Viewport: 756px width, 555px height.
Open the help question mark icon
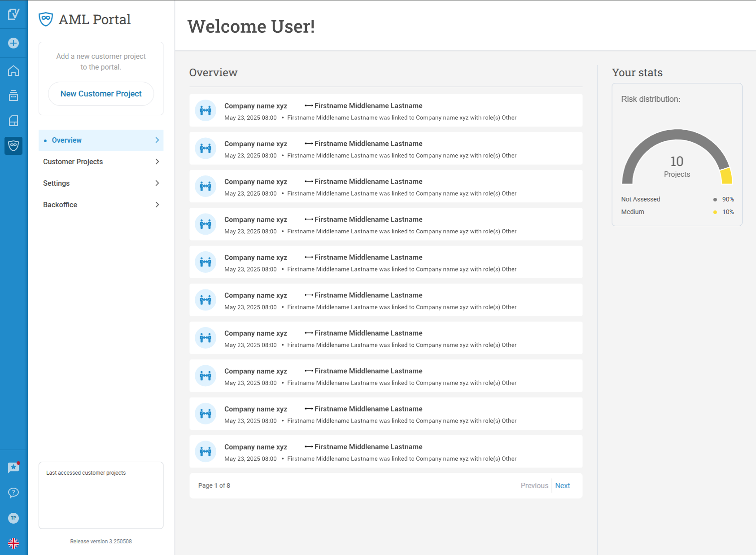pos(13,493)
